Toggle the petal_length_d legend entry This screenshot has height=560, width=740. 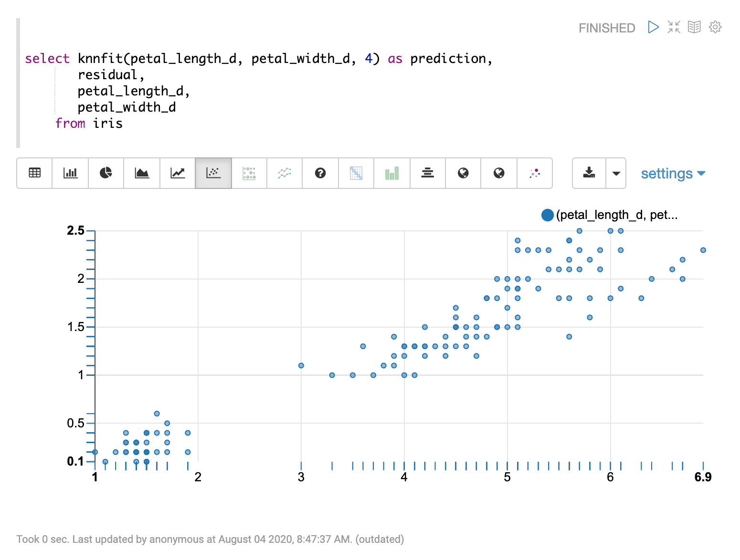[x=547, y=215]
